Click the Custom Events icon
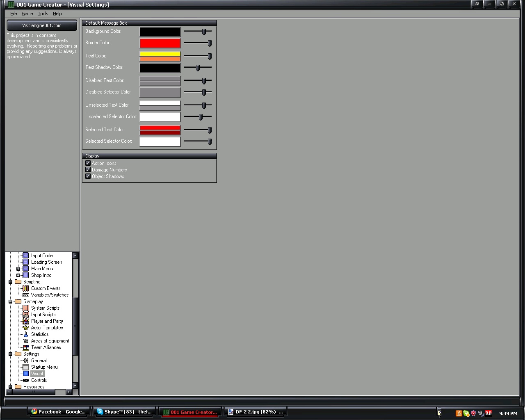The height and width of the screenshot is (420, 525). point(26,288)
